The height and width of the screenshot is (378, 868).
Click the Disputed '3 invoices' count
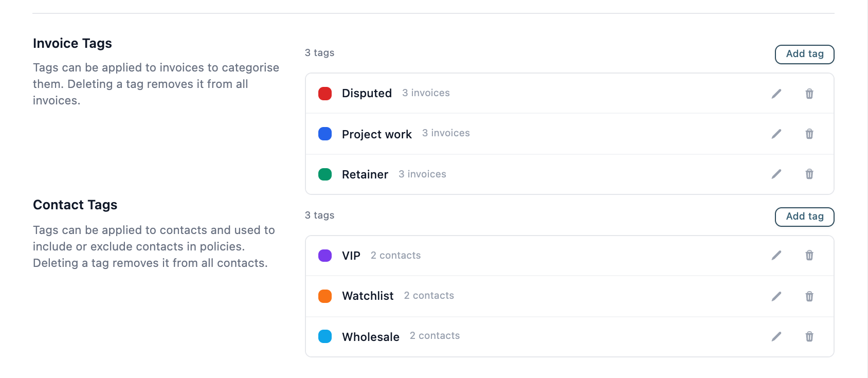click(x=426, y=93)
